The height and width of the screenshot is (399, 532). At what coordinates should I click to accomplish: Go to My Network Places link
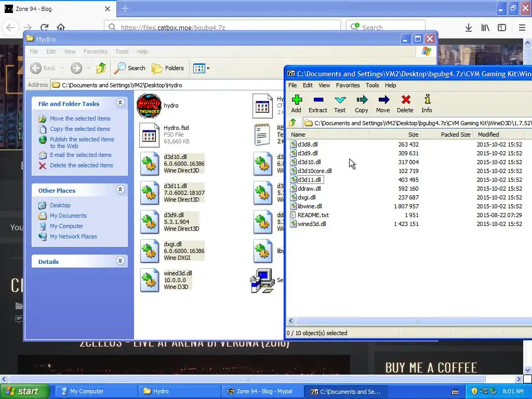pyautogui.click(x=73, y=236)
